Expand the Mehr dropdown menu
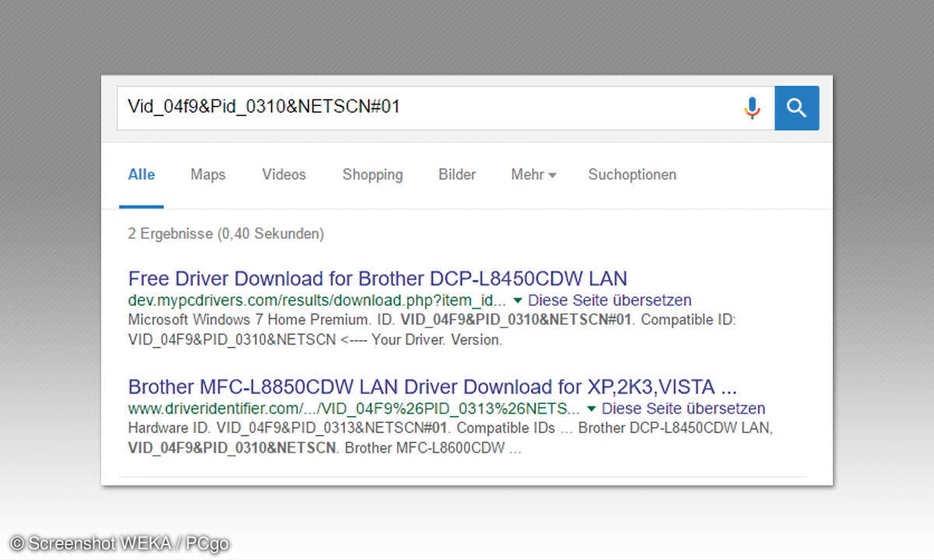 point(533,174)
